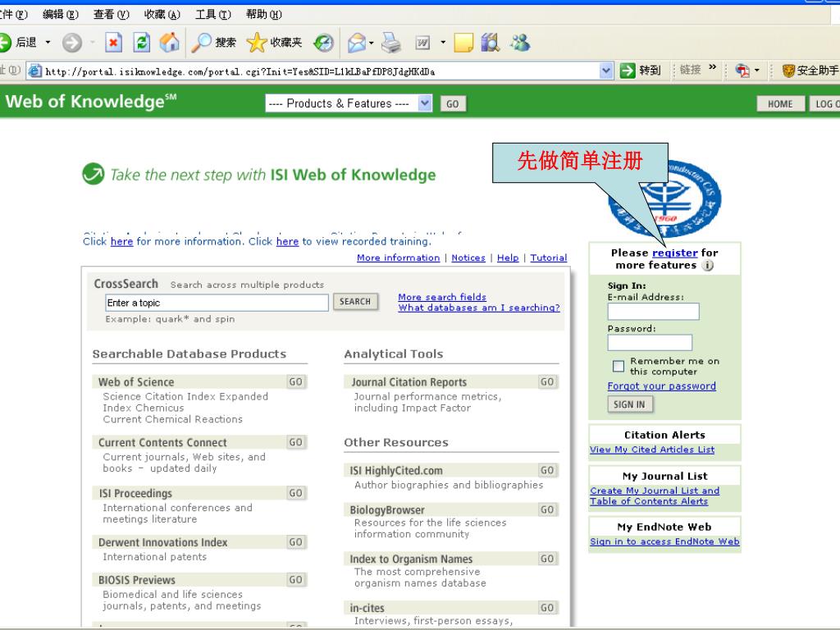Click the Print icon

pyautogui.click(x=391, y=43)
